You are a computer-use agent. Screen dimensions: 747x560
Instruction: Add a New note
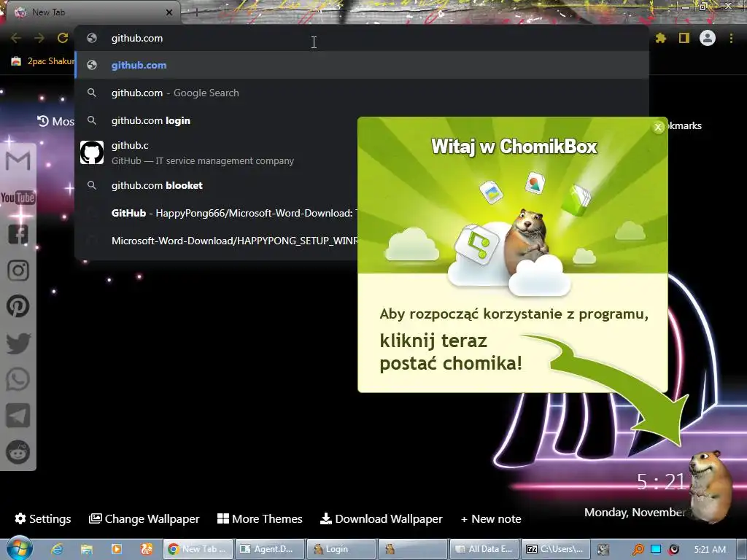tap(491, 518)
